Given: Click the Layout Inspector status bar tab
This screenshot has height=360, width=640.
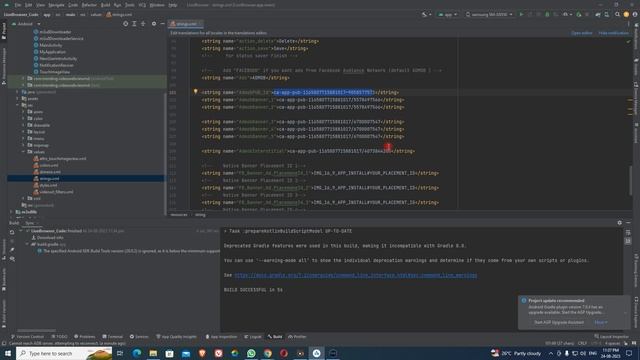Looking at the screenshot, I should pos(612,336).
